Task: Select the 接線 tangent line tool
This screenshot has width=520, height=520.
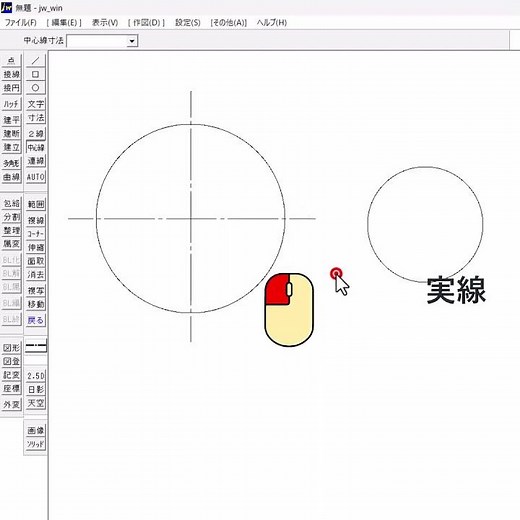Action: click(x=12, y=74)
